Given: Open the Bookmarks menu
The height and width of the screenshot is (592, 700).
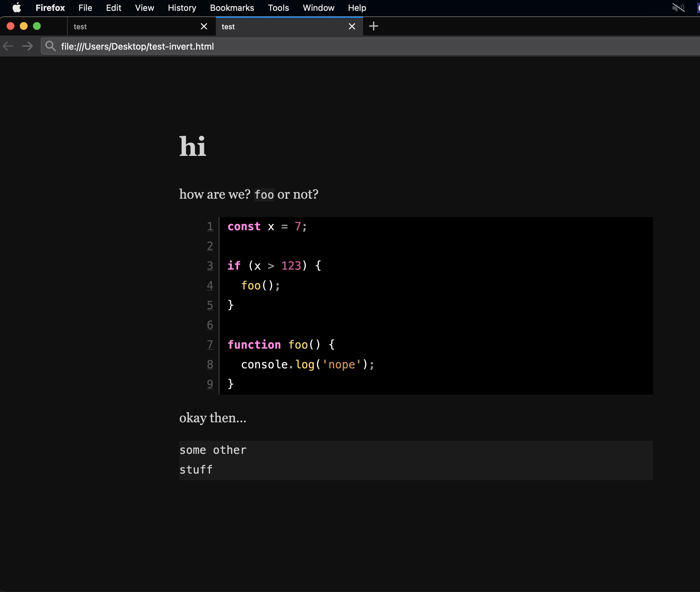Looking at the screenshot, I should (232, 8).
